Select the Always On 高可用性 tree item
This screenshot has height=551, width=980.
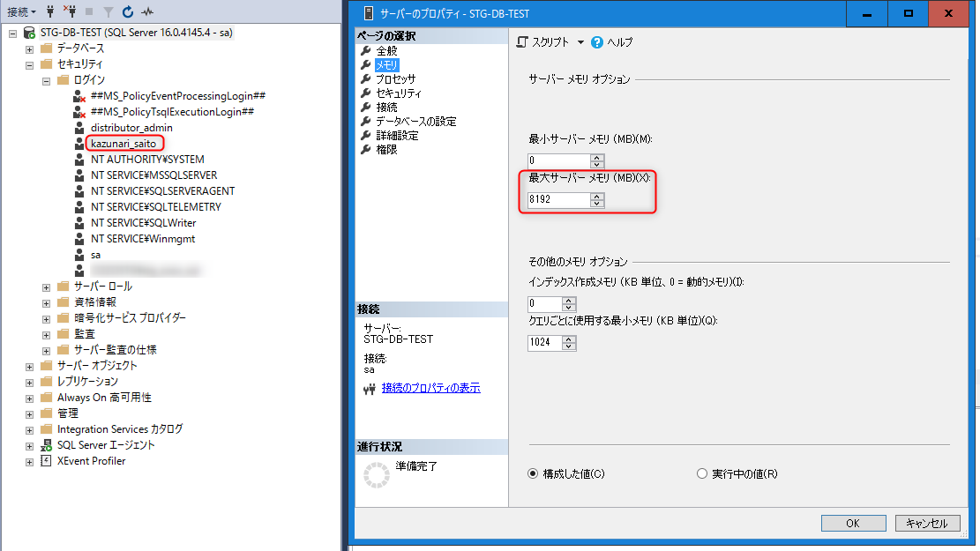104,398
